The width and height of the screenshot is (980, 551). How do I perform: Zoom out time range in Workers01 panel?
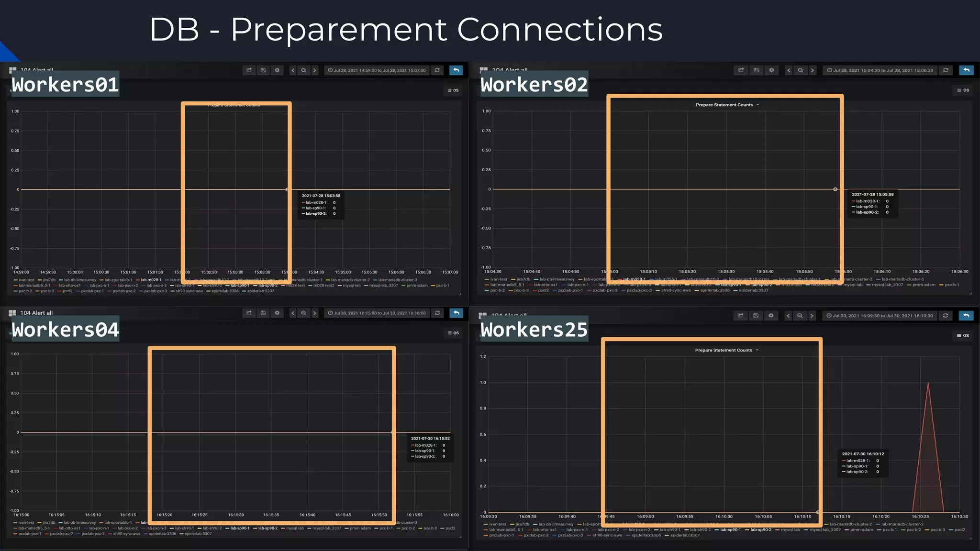303,70
